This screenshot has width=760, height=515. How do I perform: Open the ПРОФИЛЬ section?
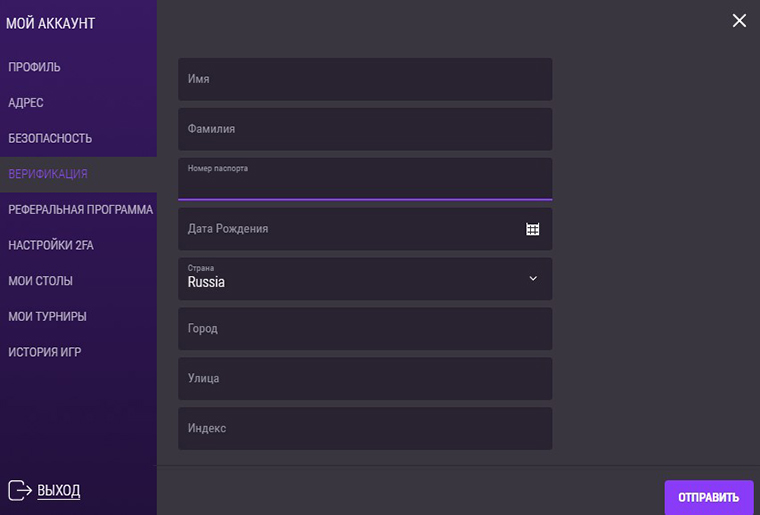tap(35, 67)
